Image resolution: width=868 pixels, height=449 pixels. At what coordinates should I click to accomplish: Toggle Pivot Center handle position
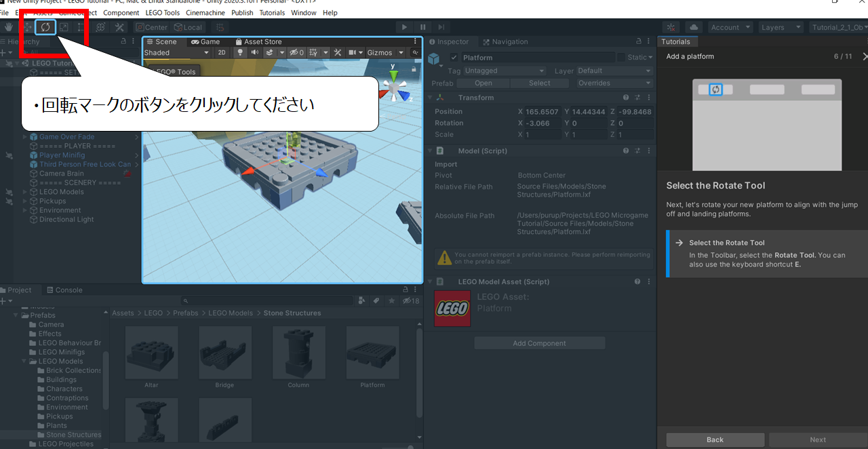pyautogui.click(x=151, y=27)
